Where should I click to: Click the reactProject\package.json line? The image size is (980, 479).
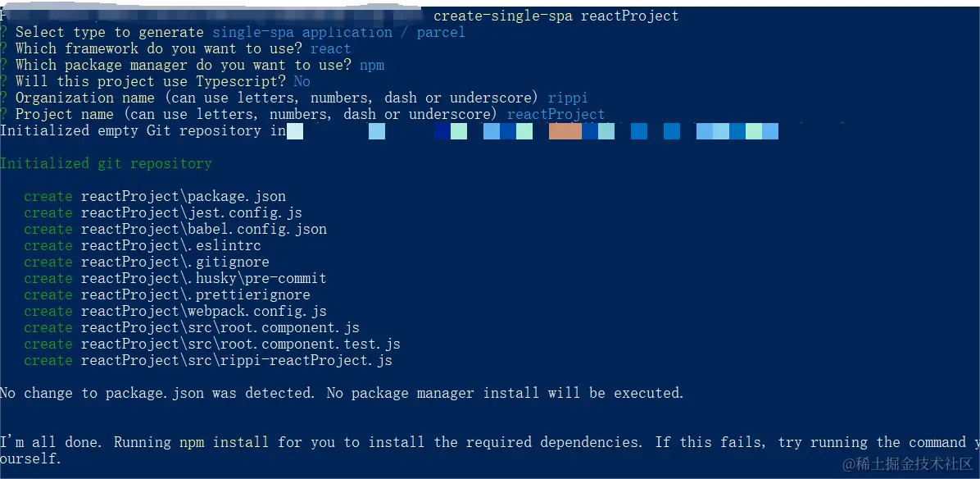[x=155, y=196]
